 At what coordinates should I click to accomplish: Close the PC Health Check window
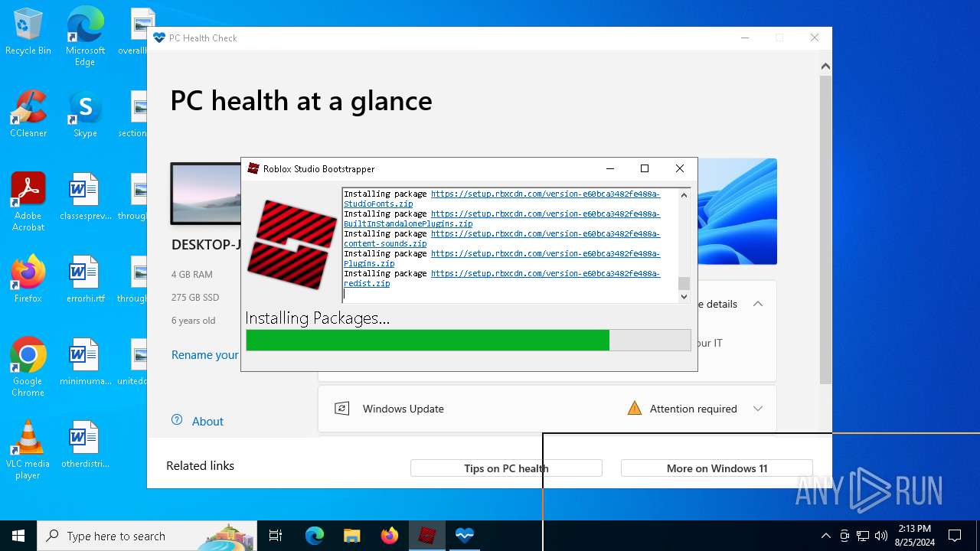(x=815, y=37)
